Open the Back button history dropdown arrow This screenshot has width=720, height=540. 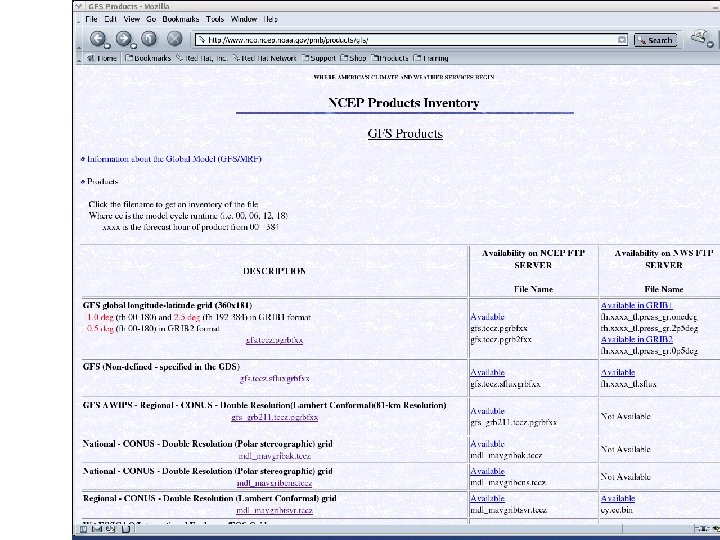pyautogui.click(x=107, y=46)
